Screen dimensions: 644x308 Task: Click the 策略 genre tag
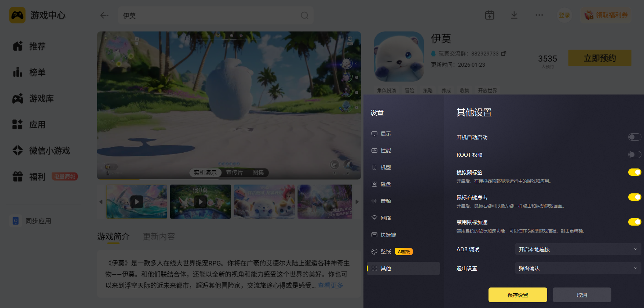428,90
